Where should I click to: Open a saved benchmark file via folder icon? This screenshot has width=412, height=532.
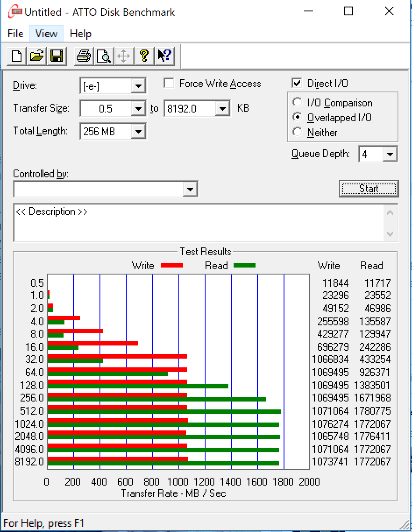click(x=37, y=56)
